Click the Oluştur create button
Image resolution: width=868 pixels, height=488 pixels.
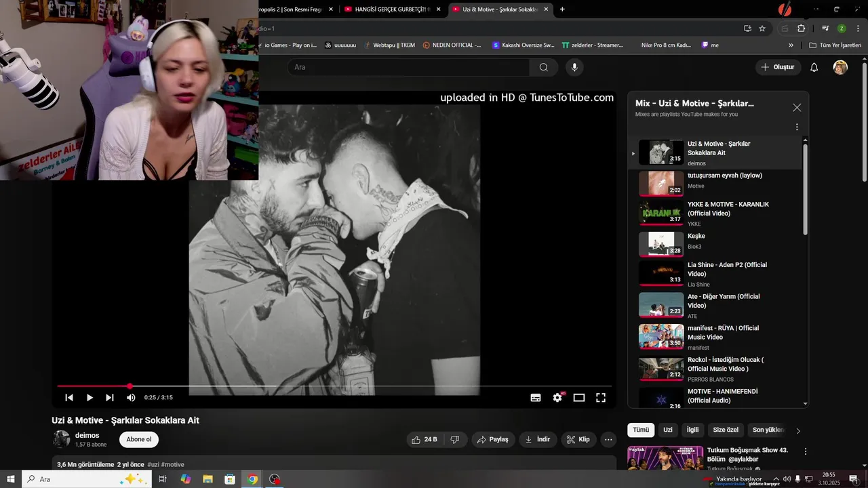pyautogui.click(x=778, y=67)
